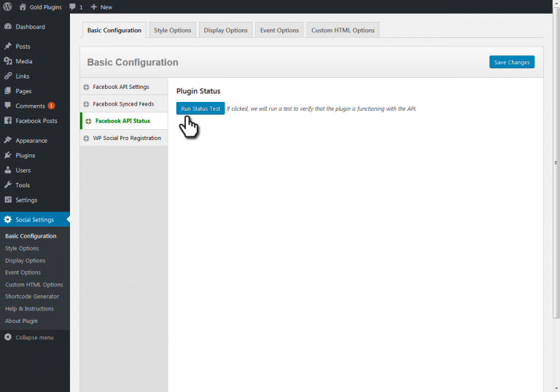Click the WordPress logo icon
Screen dimensions: 560x392
pyautogui.click(x=7, y=7)
